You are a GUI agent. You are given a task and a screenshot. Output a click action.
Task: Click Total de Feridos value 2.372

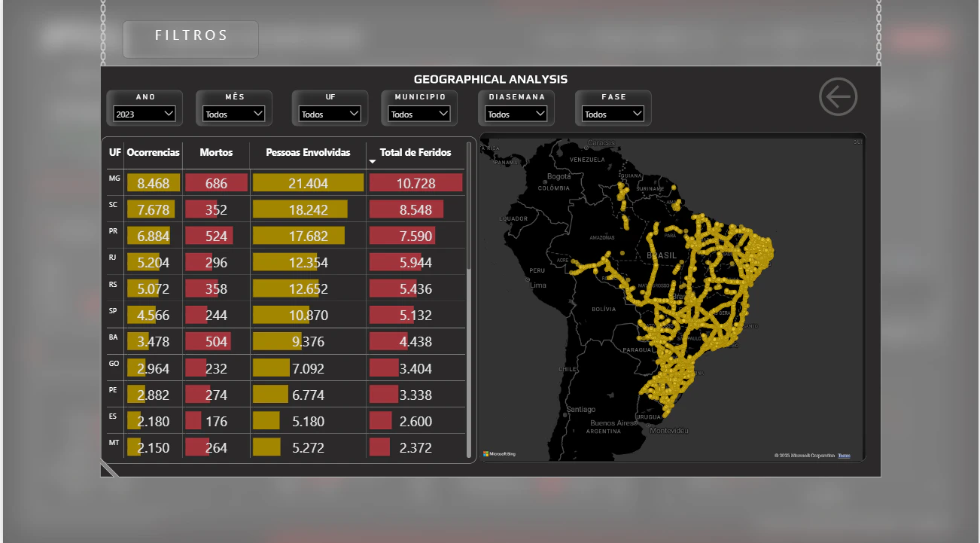pyautogui.click(x=415, y=447)
